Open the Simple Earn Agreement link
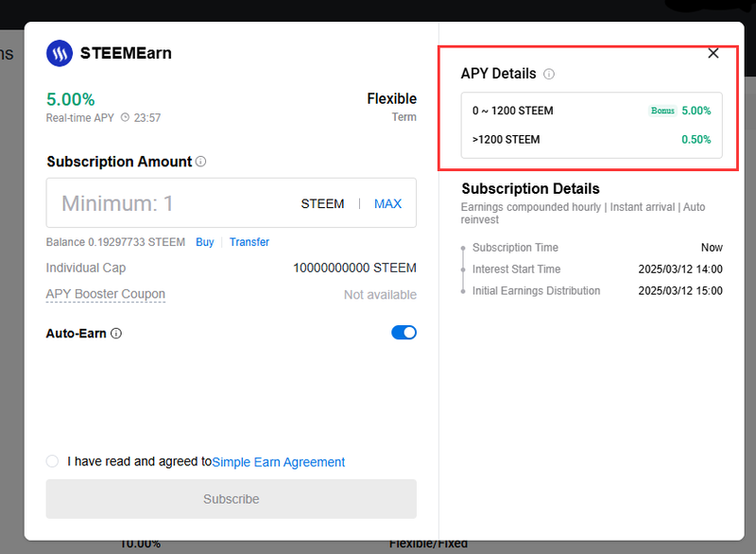 pyautogui.click(x=278, y=462)
